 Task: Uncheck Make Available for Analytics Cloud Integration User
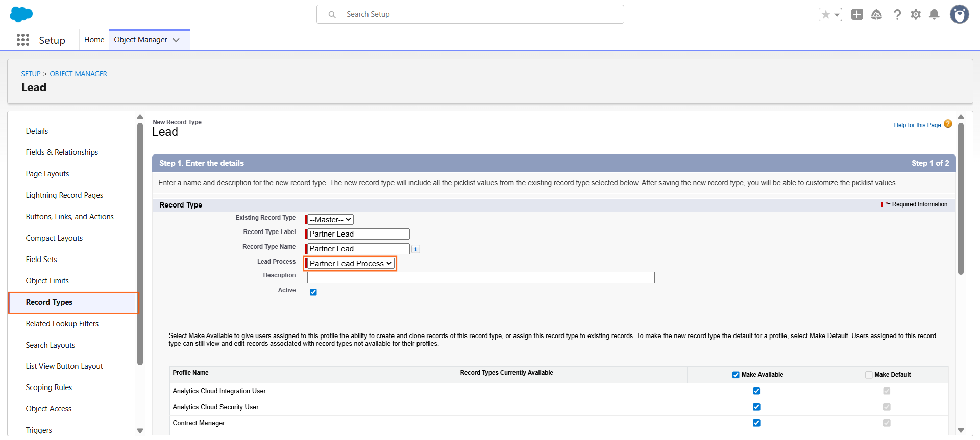pyautogui.click(x=756, y=391)
